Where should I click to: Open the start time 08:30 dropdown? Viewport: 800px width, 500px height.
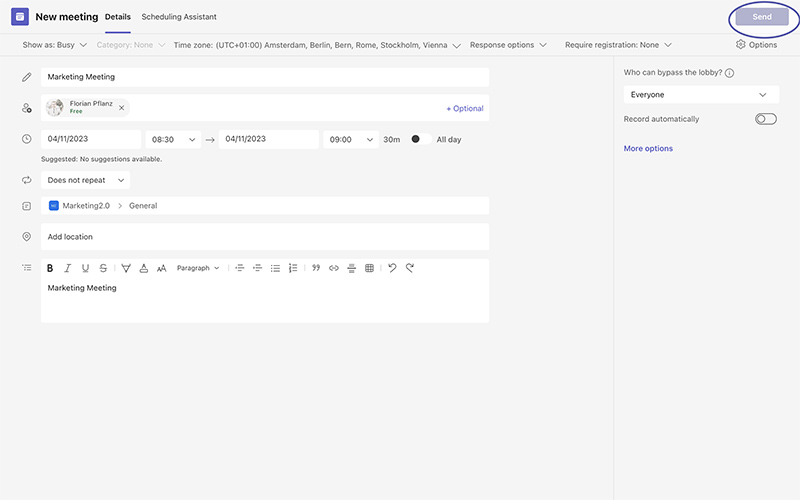click(173, 140)
